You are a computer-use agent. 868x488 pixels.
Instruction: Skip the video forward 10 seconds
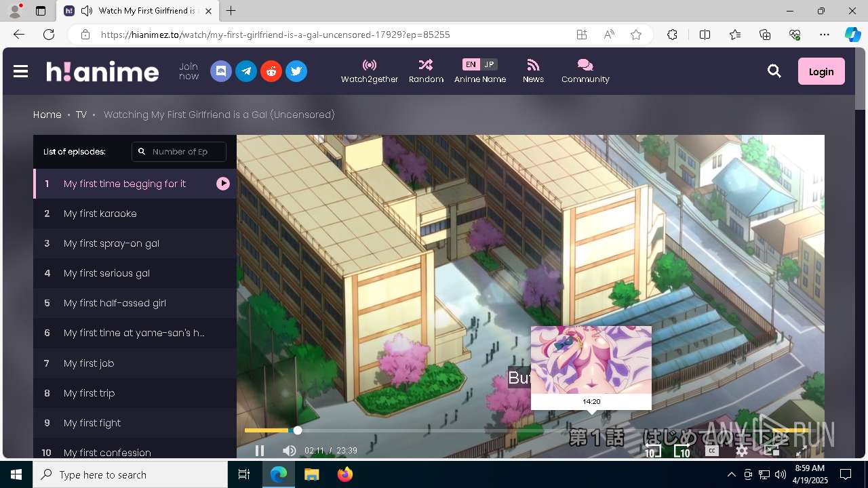(682, 451)
